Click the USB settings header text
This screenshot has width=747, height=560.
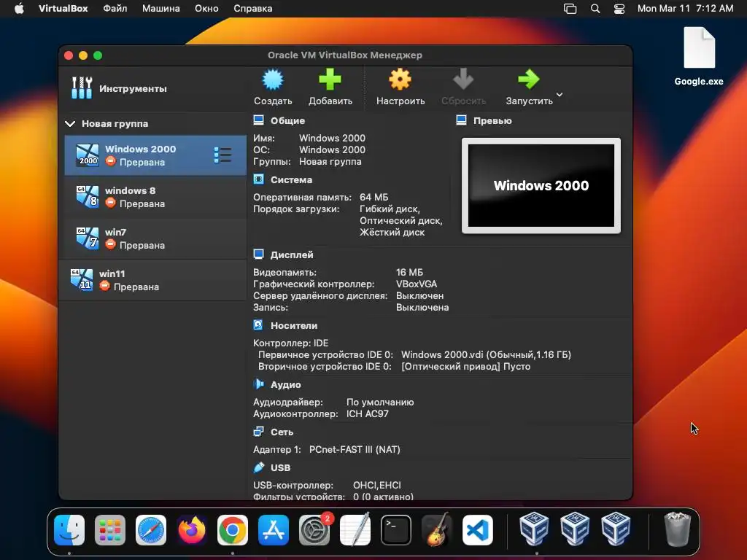point(281,468)
